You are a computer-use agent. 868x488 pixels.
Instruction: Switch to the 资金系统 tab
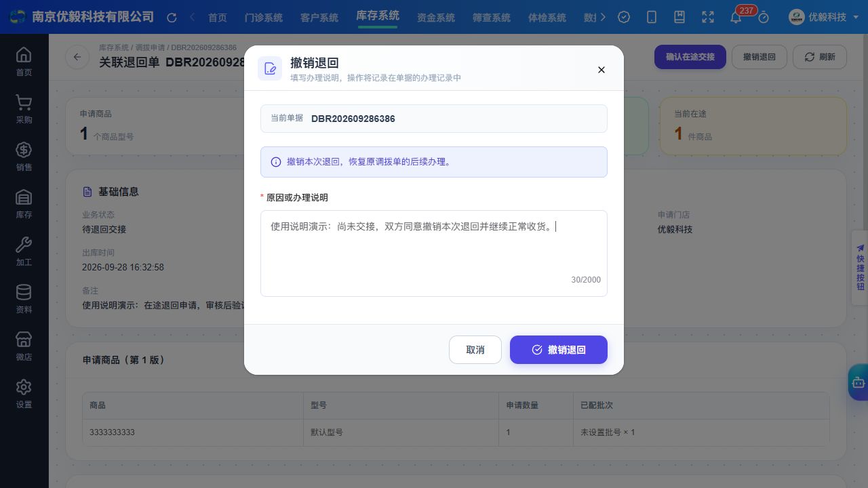[436, 18]
